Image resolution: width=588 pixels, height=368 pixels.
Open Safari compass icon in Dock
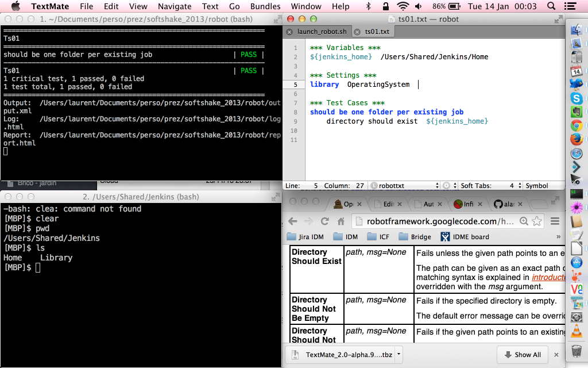[x=577, y=153]
